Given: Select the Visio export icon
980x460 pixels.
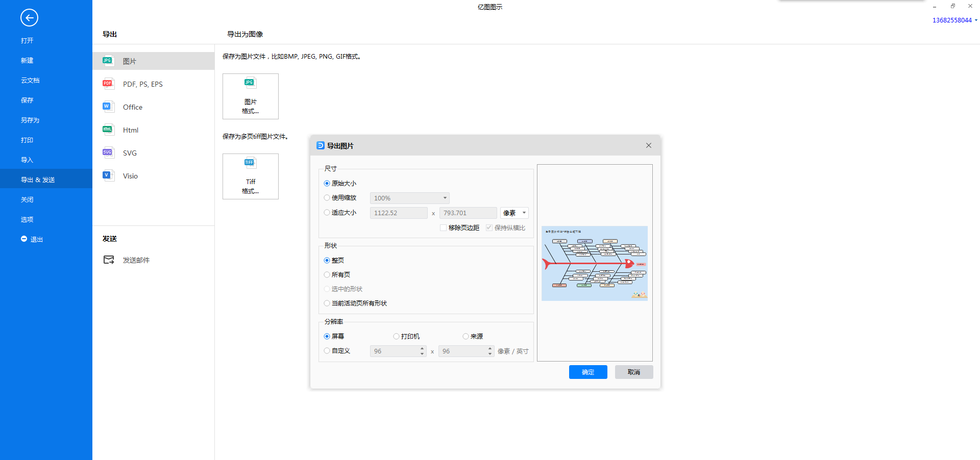Looking at the screenshot, I should (108, 175).
